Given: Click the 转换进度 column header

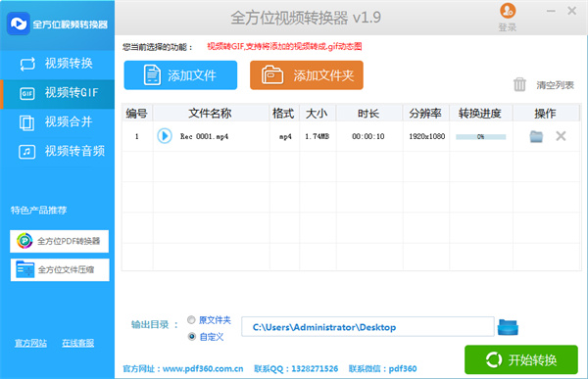Looking at the screenshot, I should 480,114.
